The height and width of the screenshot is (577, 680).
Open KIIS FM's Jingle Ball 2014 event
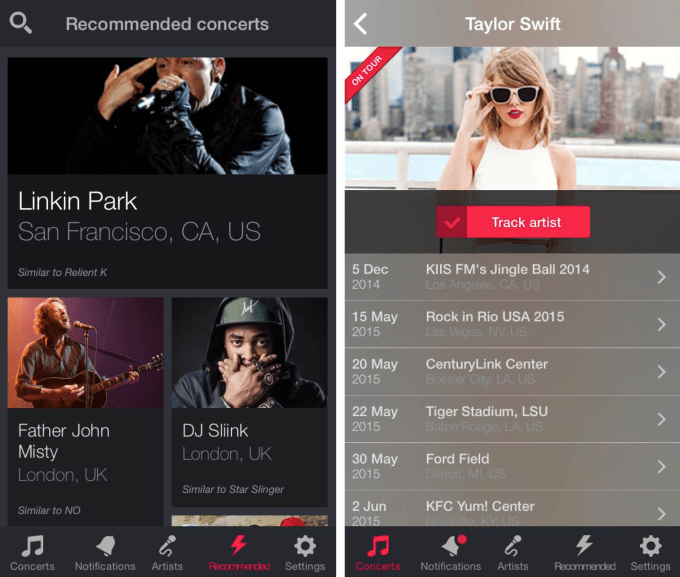click(507, 269)
